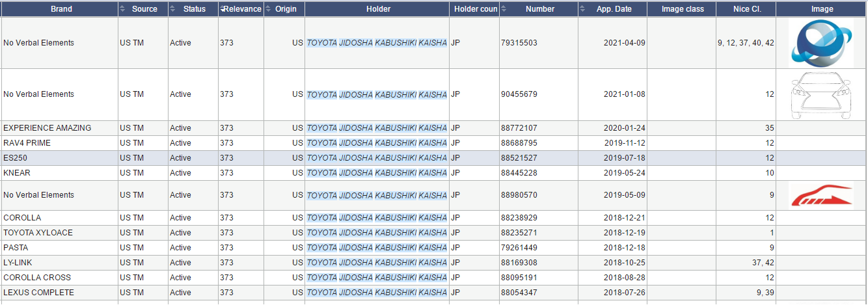Click the Nice Cl. column header
The image size is (868, 305).
(746, 9)
